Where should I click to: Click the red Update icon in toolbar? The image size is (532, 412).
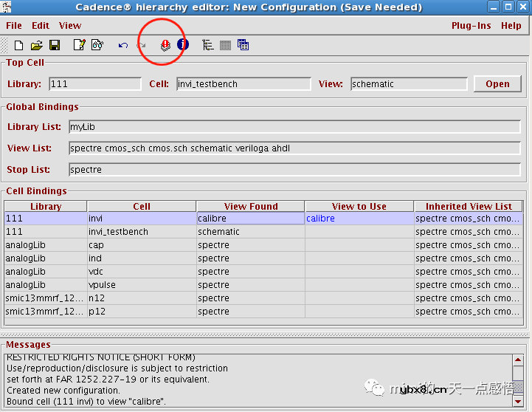tap(165, 45)
